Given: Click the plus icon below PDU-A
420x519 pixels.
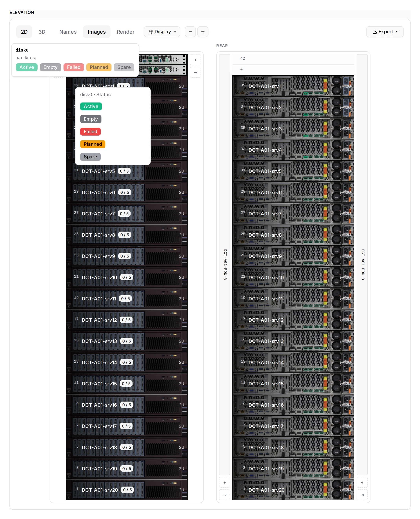Looking at the screenshot, I should pyautogui.click(x=225, y=482).
